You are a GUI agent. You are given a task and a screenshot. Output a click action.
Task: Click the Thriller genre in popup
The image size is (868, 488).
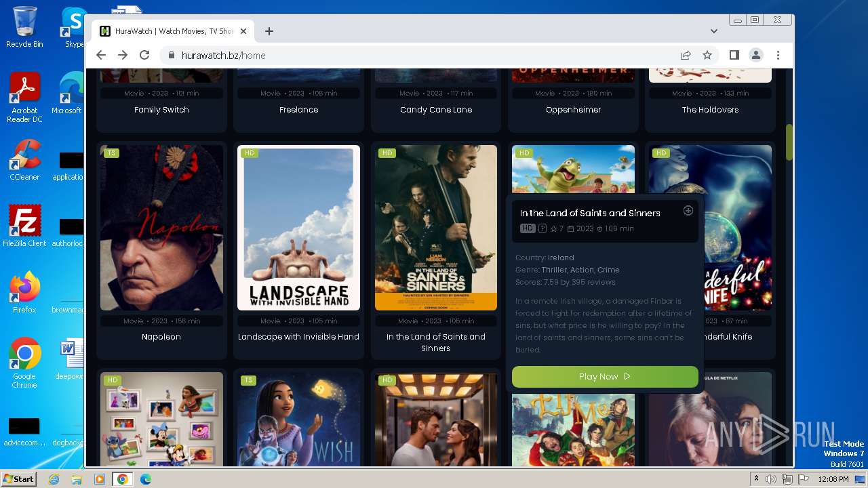[x=554, y=270]
